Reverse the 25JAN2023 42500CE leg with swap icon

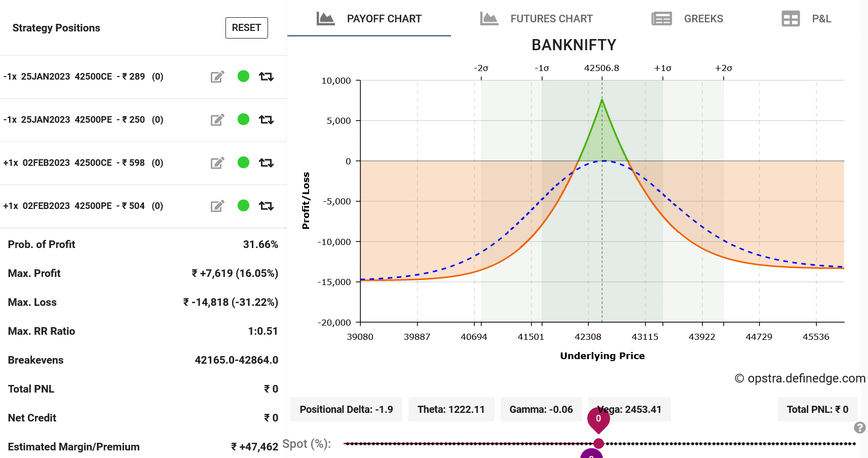(266, 77)
